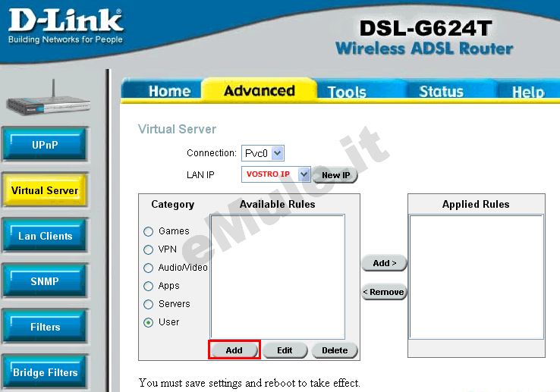Select the Audio/Video category radio button
560x392 pixels.
coord(148,268)
